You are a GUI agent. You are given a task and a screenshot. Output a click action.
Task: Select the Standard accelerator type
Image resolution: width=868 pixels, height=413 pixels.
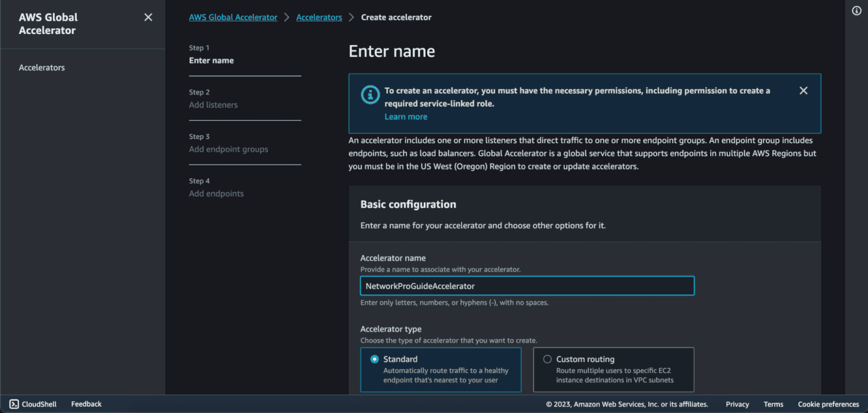pos(374,359)
